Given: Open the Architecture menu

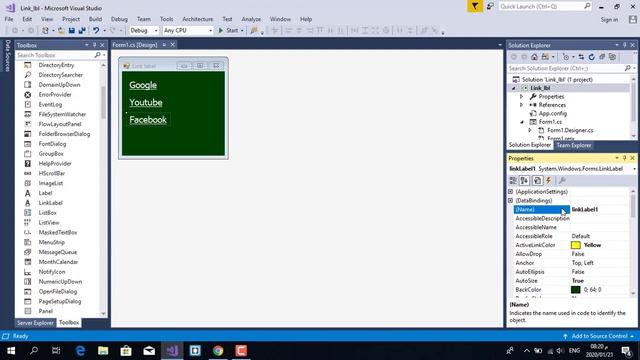Looking at the screenshot, I should click(198, 19).
